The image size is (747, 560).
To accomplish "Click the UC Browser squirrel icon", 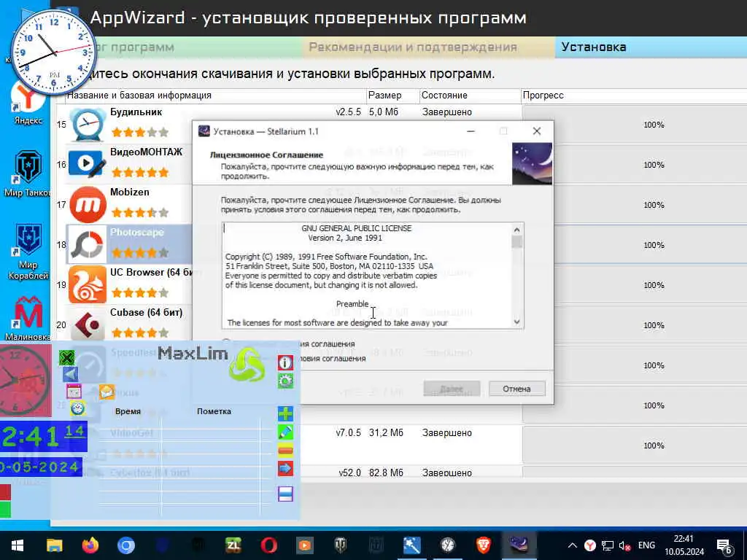I will (88, 285).
